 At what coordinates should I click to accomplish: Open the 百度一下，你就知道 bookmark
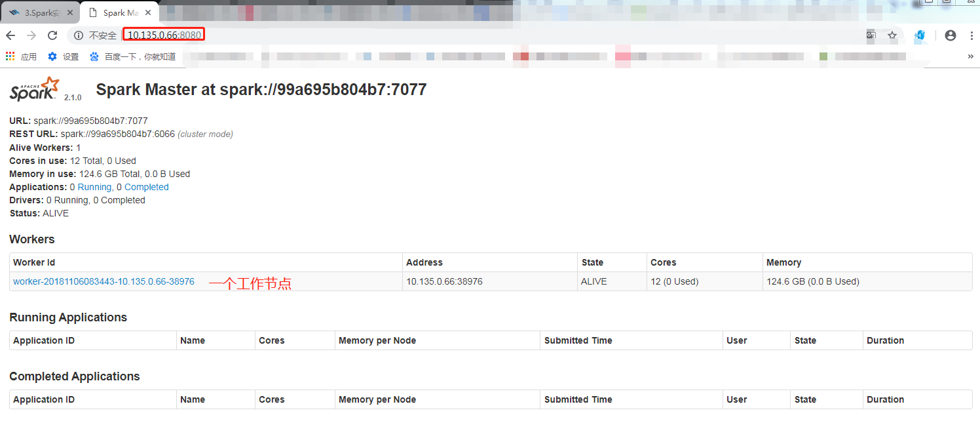(x=133, y=56)
